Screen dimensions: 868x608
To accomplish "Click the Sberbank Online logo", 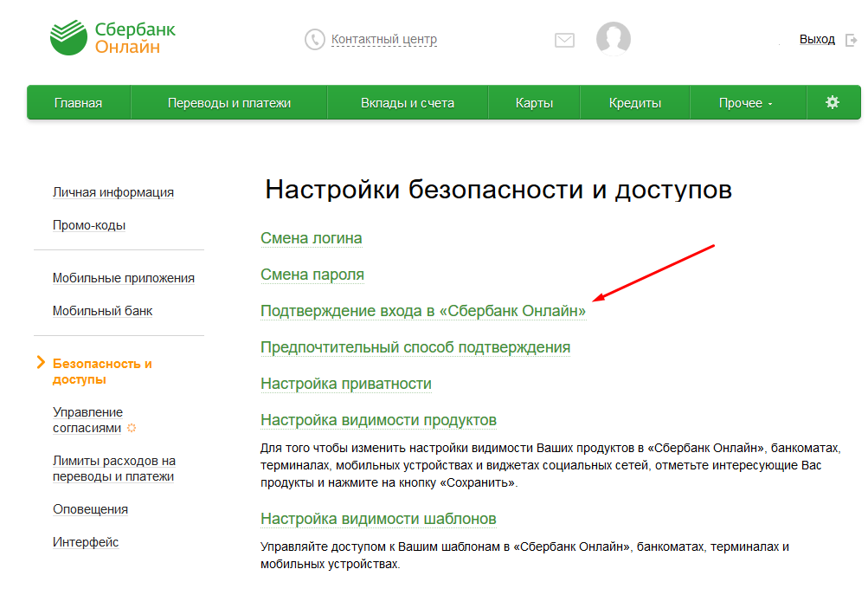I will [113, 38].
